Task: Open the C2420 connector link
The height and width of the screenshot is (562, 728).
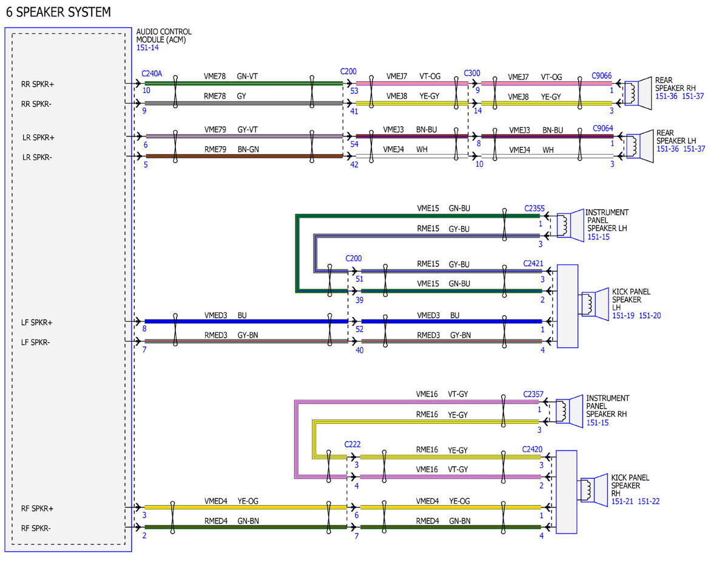Action: click(532, 450)
